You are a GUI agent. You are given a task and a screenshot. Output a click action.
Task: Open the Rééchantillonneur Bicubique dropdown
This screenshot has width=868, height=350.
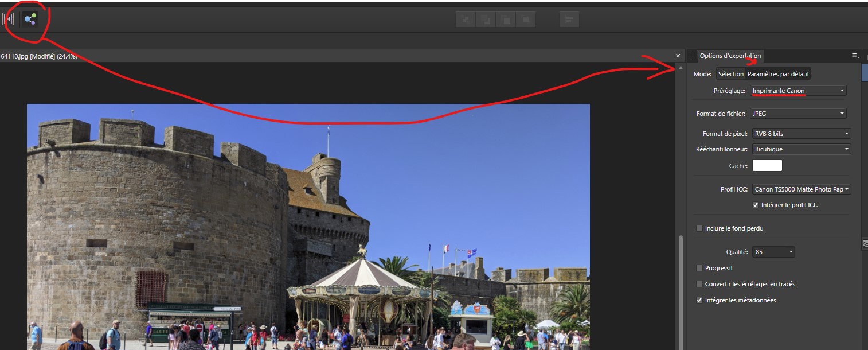(x=801, y=149)
